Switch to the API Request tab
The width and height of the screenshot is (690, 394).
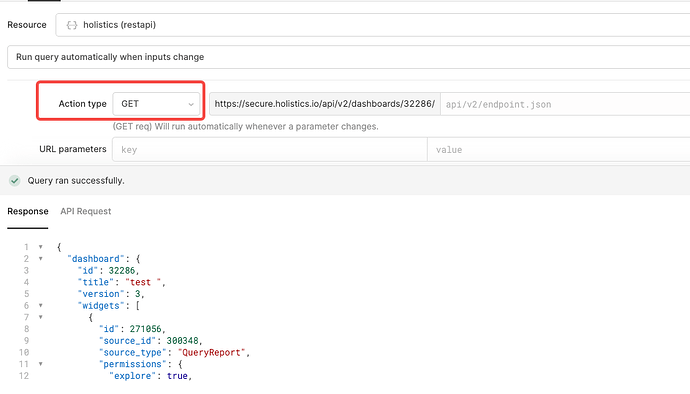click(x=86, y=211)
